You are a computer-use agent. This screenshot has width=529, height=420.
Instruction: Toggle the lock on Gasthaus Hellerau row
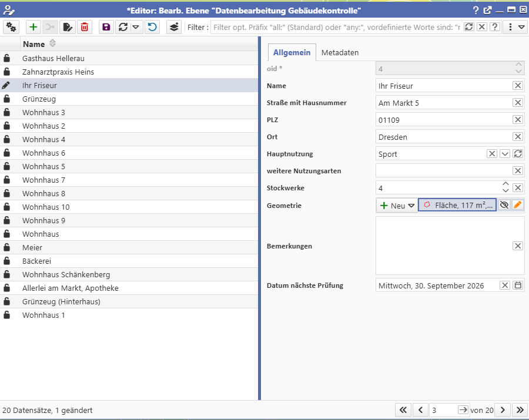6,58
